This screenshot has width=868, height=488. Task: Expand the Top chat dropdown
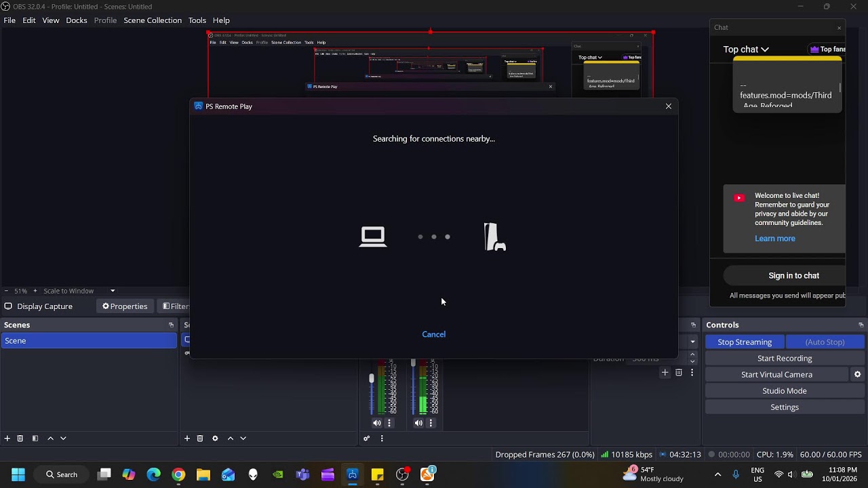746,49
